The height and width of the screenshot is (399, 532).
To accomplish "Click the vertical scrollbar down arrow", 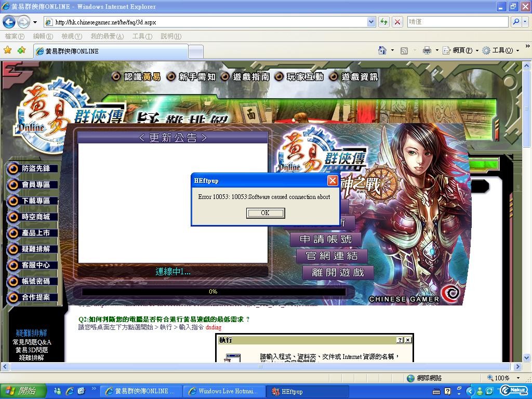I will point(527,357).
